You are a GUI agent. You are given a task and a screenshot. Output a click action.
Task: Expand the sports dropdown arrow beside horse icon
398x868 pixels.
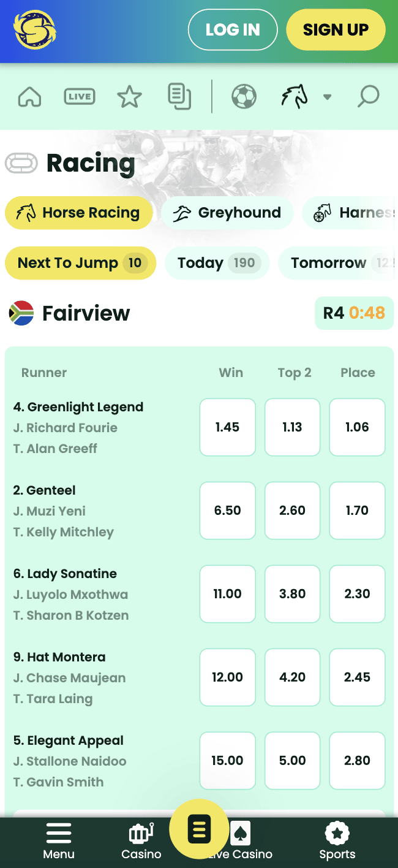click(x=328, y=97)
